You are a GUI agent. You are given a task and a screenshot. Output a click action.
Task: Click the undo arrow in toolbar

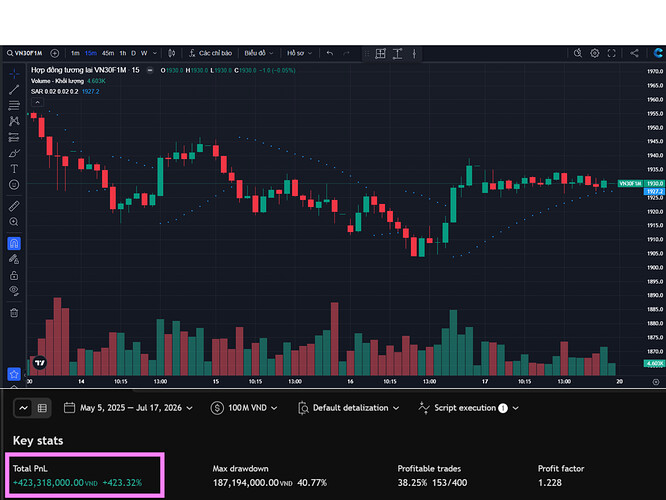pos(330,53)
